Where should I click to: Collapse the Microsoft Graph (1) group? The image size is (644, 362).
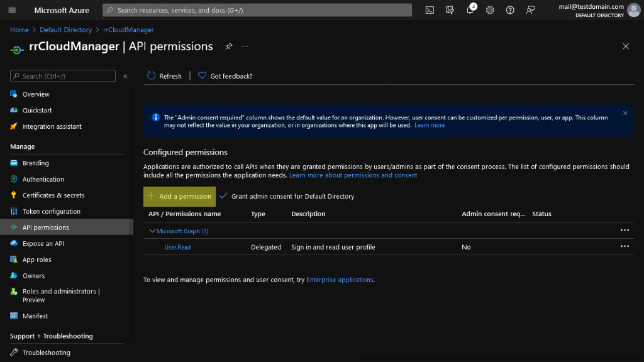[152, 231]
